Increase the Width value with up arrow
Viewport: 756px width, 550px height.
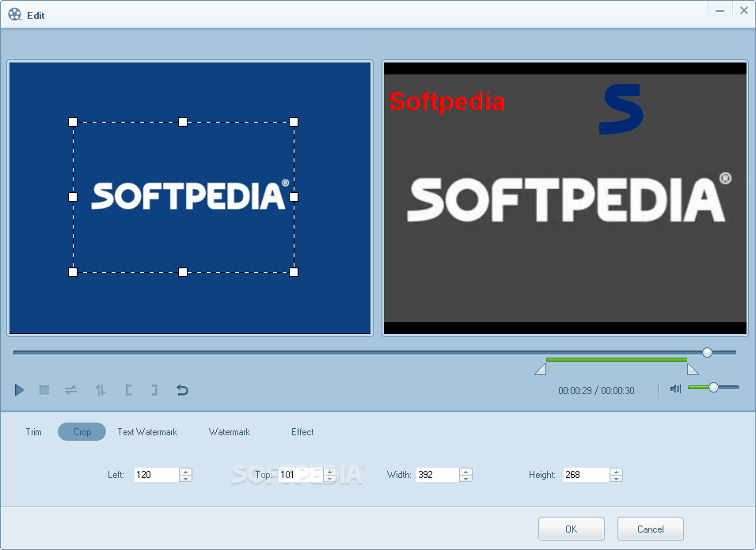(465, 472)
